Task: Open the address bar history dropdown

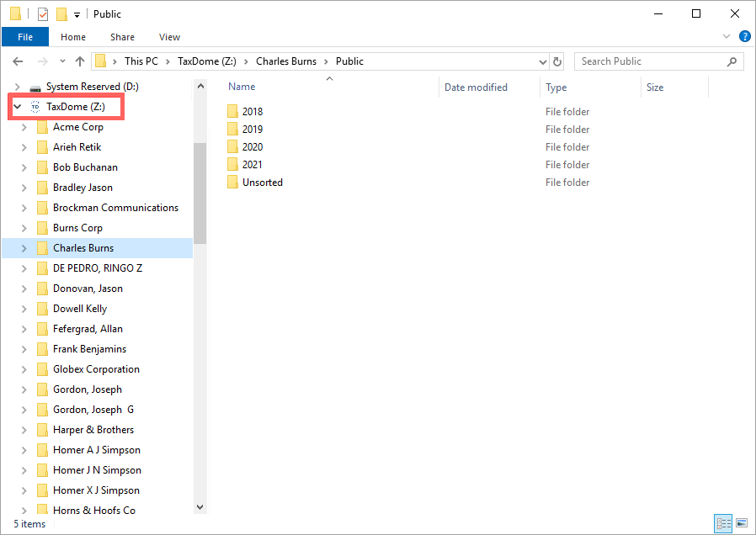Action: coord(543,61)
